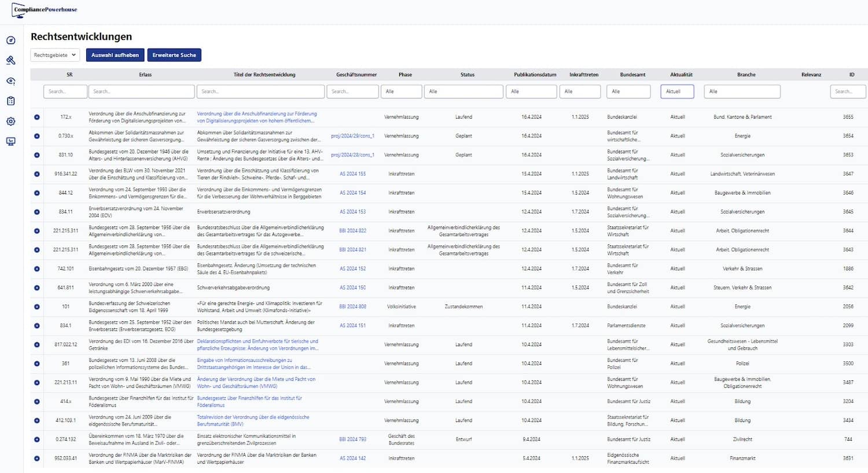The height and width of the screenshot is (473, 868).
Task: Open the Branche filter dropdown
Action: point(742,91)
